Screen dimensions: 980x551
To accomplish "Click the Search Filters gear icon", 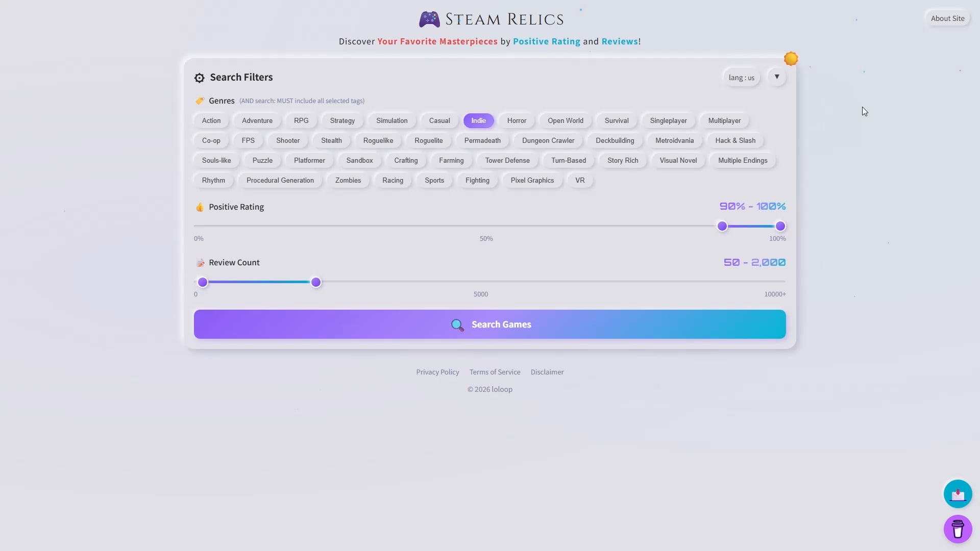I will [200, 78].
